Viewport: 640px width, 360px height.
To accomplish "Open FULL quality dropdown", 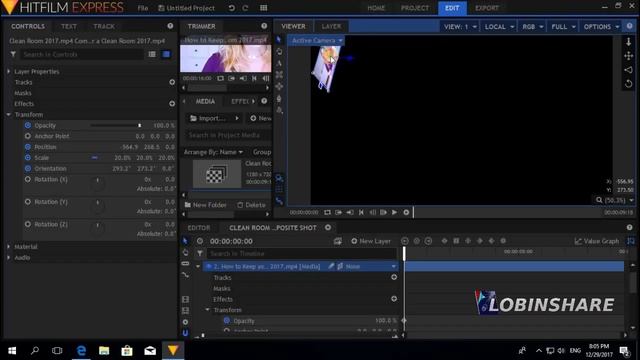I will [x=563, y=27].
